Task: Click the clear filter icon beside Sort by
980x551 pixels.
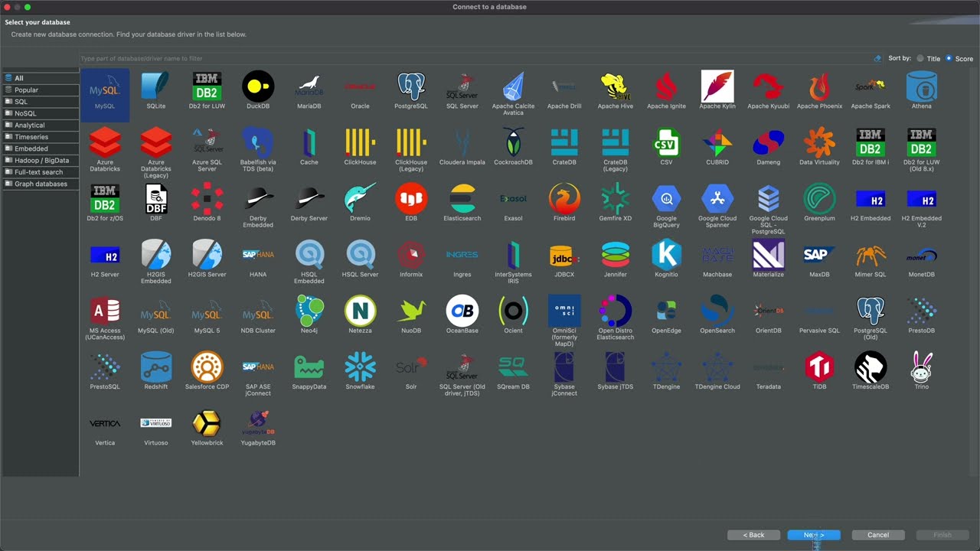Action: click(877, 59)
